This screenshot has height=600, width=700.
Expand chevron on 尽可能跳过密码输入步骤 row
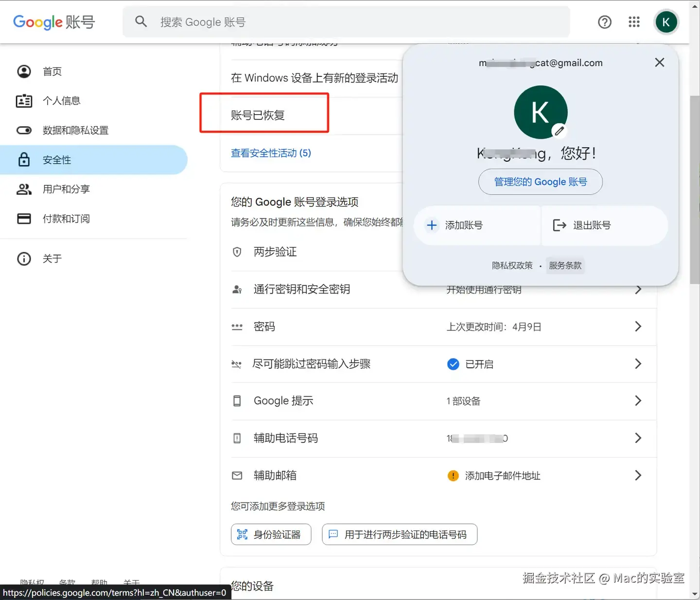(x=638, y=364)
